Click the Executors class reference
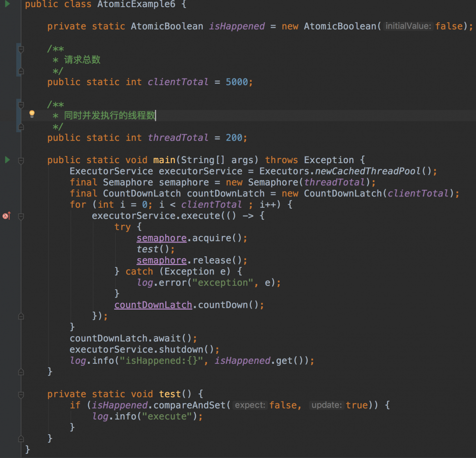Screen dimensions: 476x458 pos(284,171)
